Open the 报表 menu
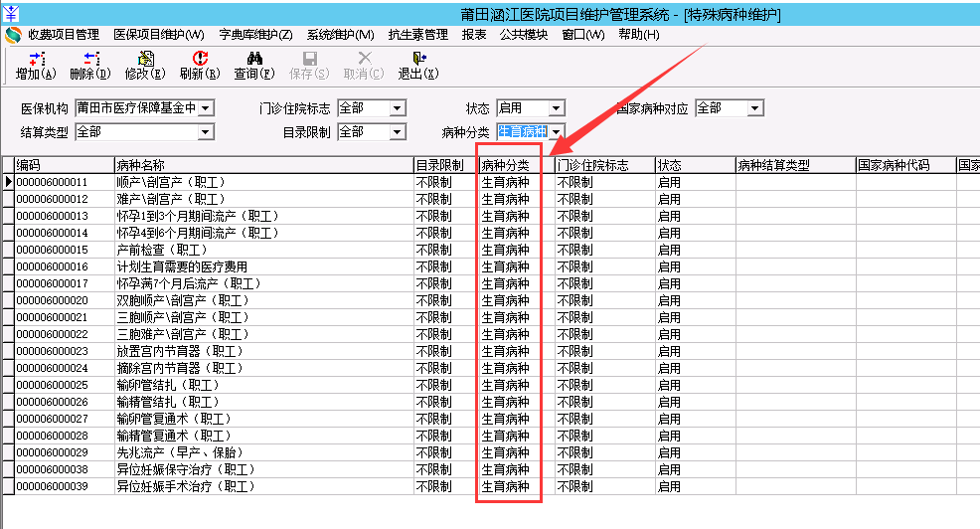 point(474,35)
